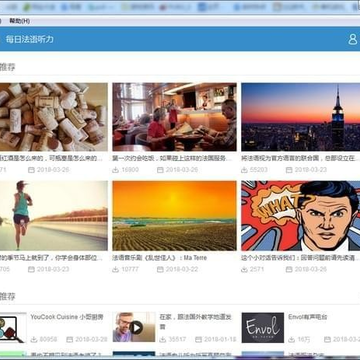The height and width of the screenshot is (360, 360).
Task: Open the wine corks article title
Action: pyautogui.click(x=51, y=158)
